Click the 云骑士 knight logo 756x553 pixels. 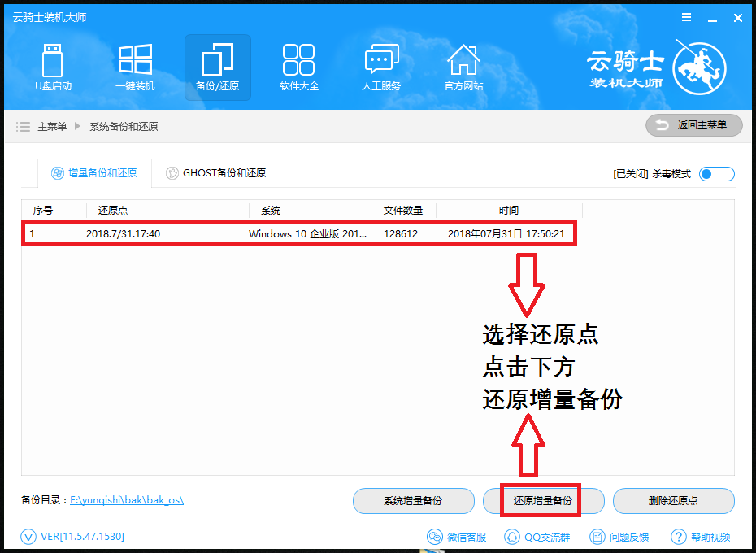tap(698, 67)
